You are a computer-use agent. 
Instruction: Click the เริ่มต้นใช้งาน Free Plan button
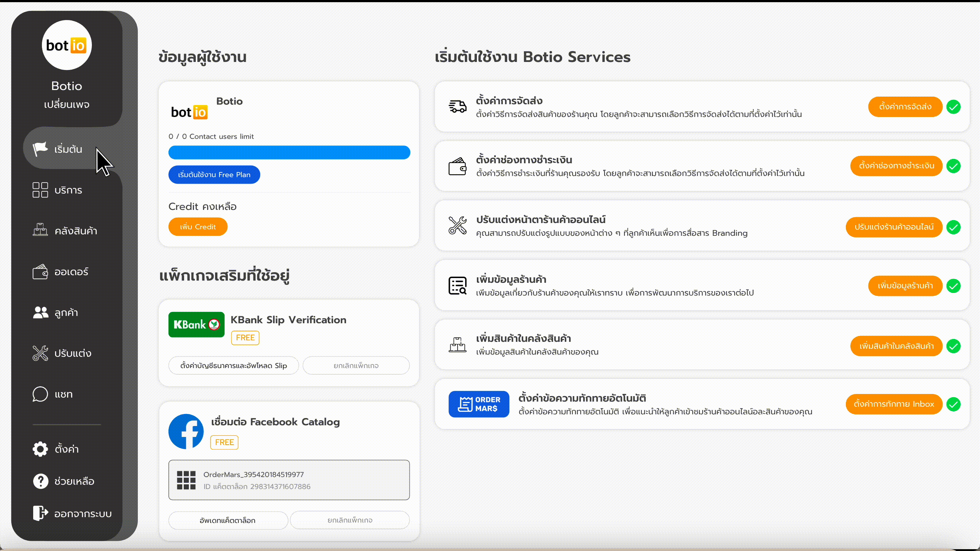click(x=214, y=174)
